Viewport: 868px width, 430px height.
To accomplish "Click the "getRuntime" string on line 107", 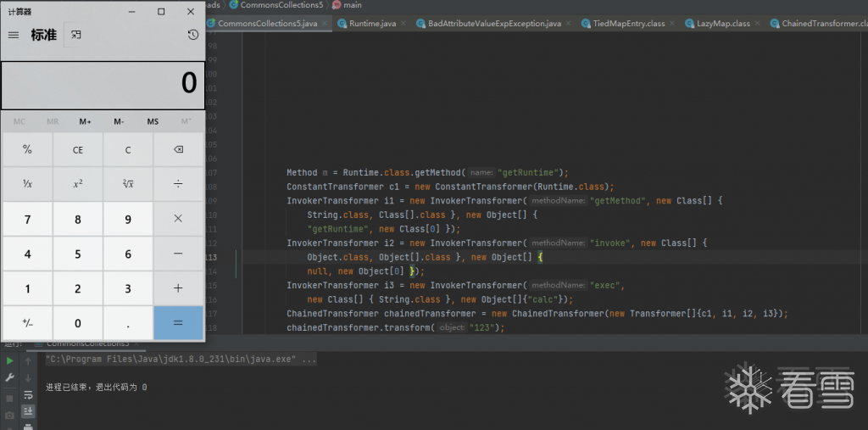I will pos(528,172).
